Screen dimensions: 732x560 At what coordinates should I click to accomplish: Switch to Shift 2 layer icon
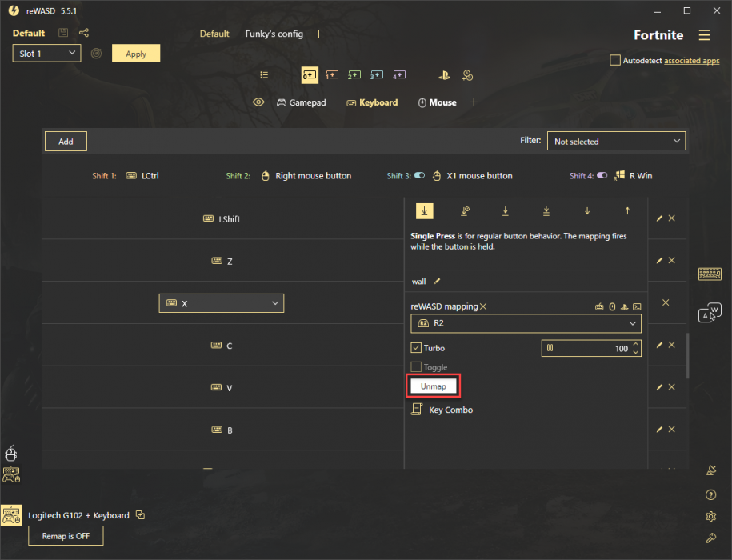tap(354, 74)
